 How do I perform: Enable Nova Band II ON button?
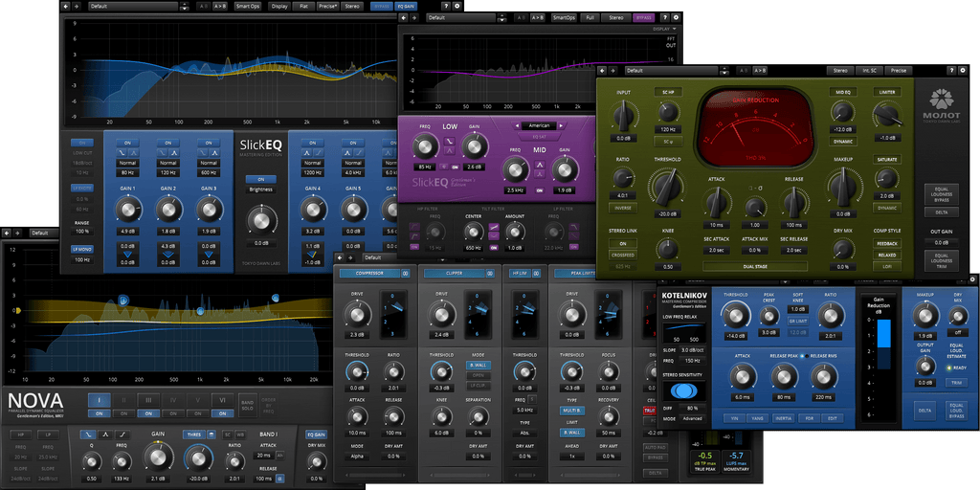click(x=123, y=413)
